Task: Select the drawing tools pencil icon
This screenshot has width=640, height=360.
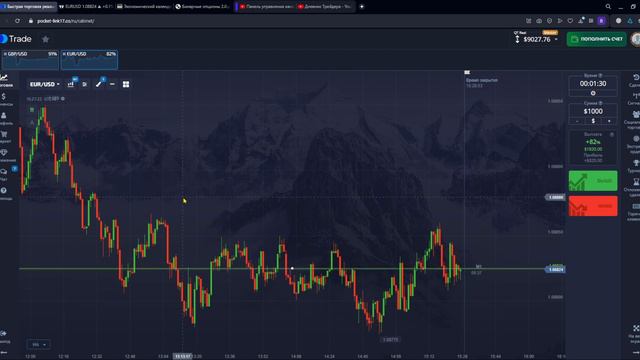Action: (98, 84)
